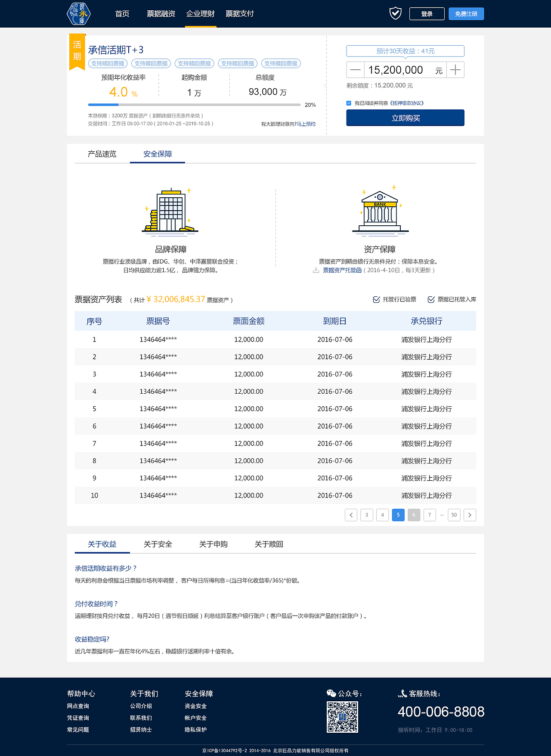Click the 立即购买 button
This screenshot has height=756, width=551.
(x=406, y=118)
